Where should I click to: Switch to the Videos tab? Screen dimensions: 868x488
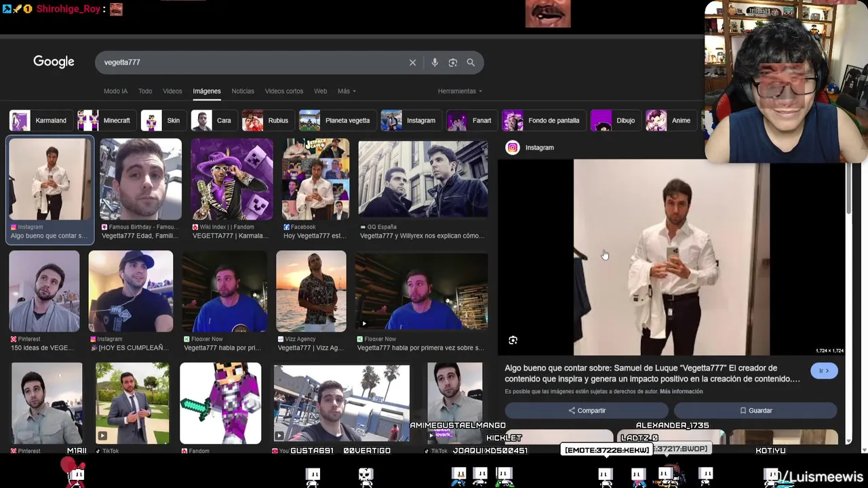tap(172, 91)
